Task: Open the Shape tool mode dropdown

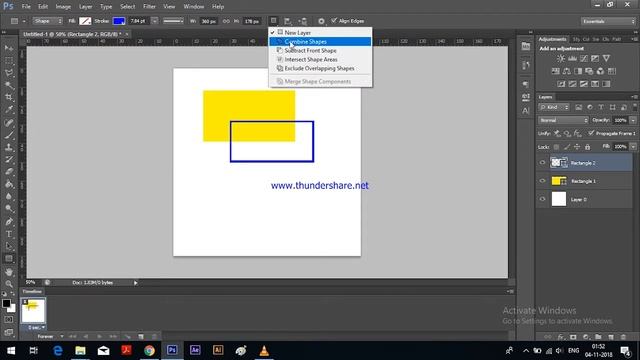Action: pos(47,21)
